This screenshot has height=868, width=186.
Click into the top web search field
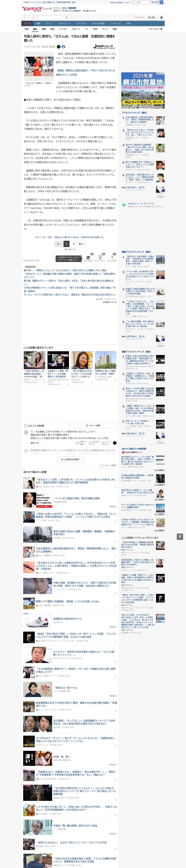[140, 2]
